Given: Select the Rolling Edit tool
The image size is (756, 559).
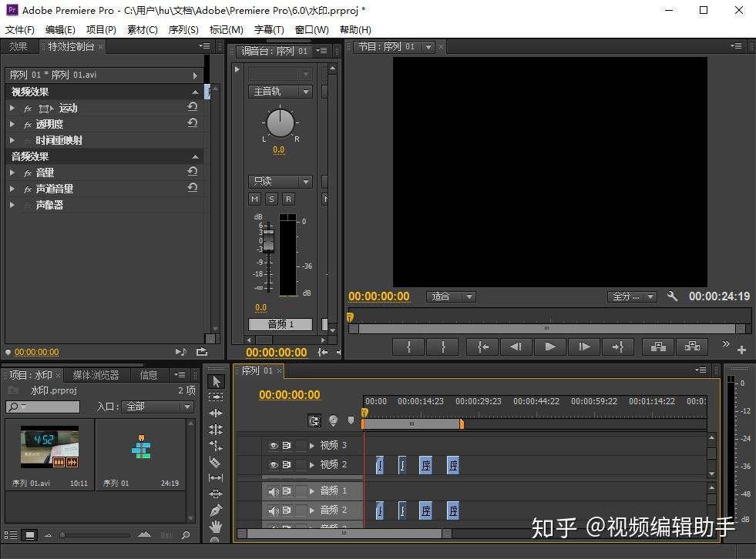Looking at the screenshot, I should point(216,429).
